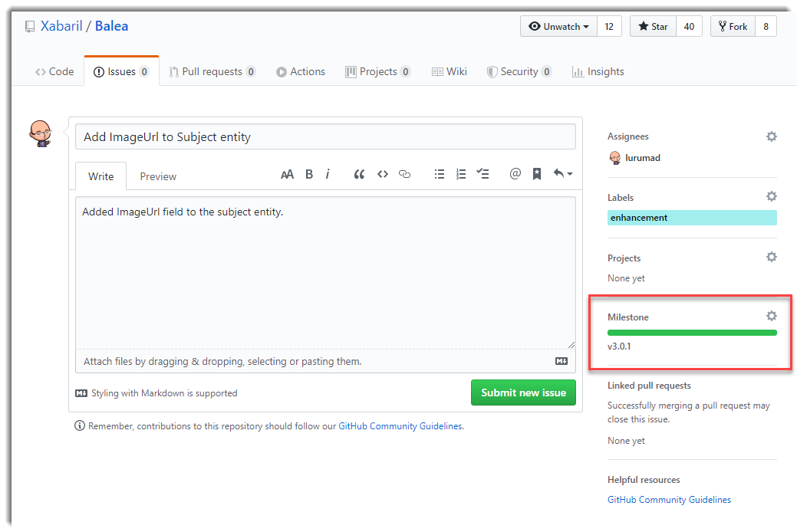The image size is (797, 532).
Task: Add a link using the chain icon
Action: 404,174
